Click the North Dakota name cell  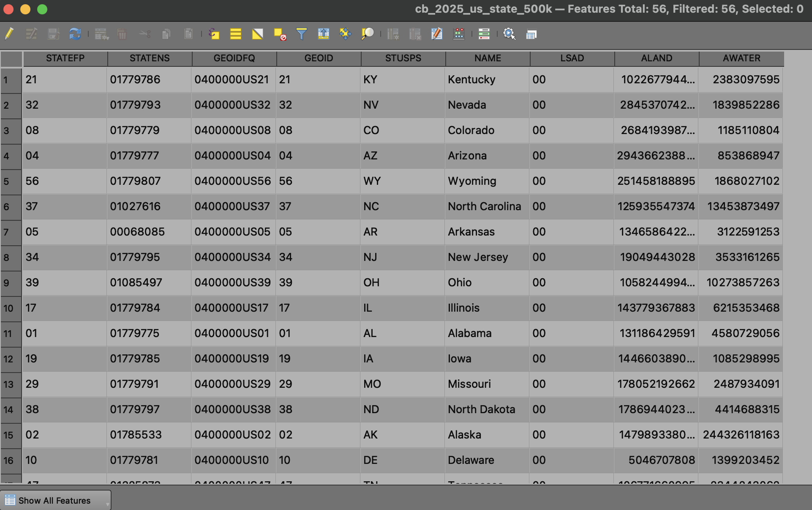point(487,409)
